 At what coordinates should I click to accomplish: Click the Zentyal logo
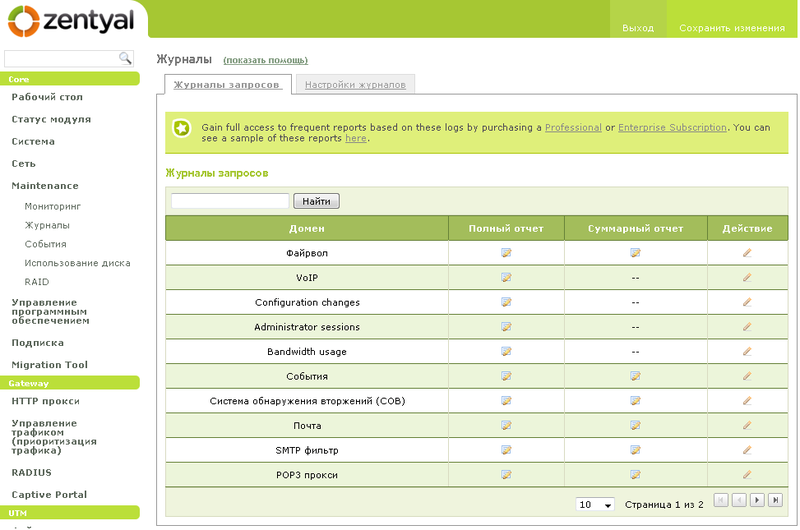point(71,21)
